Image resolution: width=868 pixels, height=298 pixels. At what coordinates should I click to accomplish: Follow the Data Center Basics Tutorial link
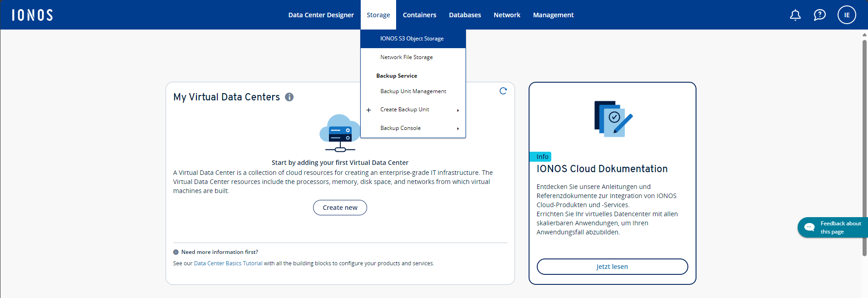[x=228, y=263]
